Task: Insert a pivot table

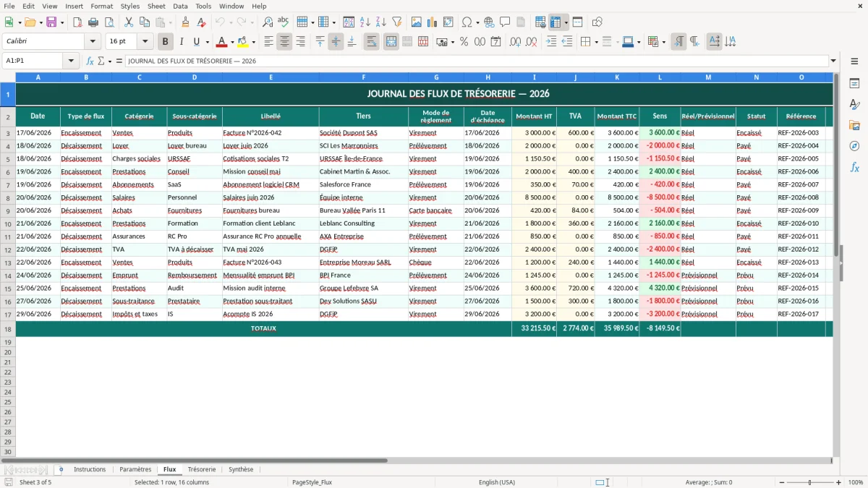Action: click(448, 22)
